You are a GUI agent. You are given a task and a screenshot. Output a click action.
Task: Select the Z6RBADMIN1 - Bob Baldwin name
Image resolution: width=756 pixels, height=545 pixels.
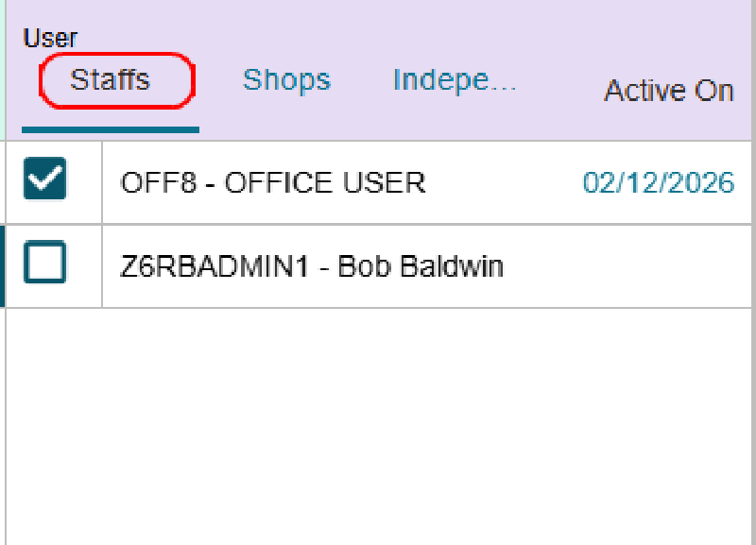312,266
